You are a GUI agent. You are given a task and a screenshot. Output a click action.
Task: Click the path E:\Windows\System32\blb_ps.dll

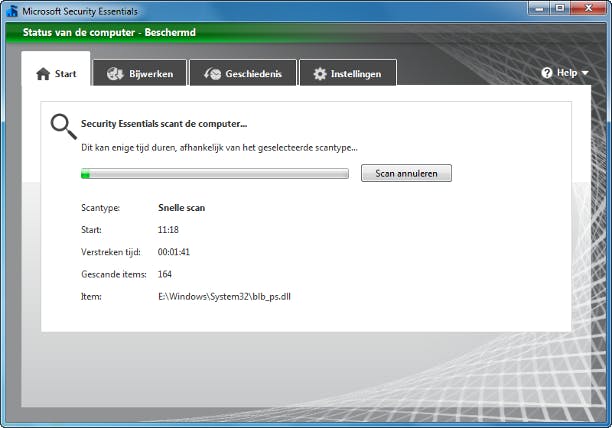224,297
